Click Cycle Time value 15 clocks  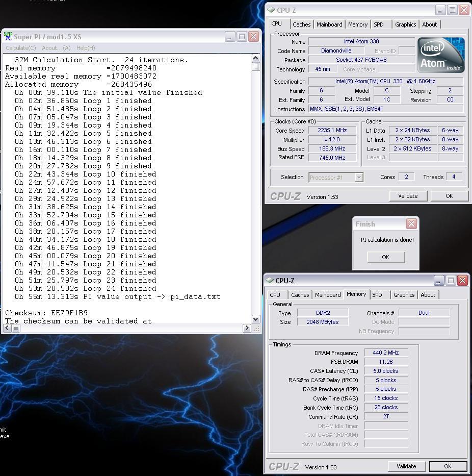coord(386,398)
